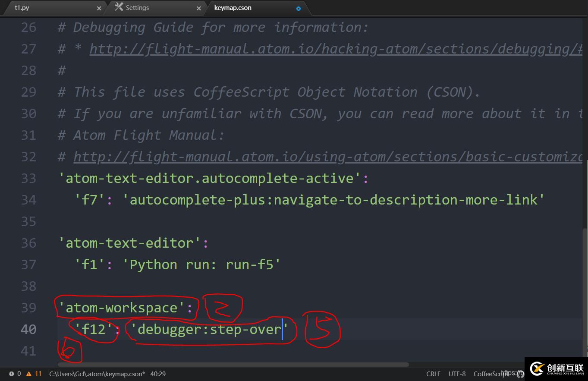Open the flight-manual debugging link on line 27
The height and width of the screenshot is (381, 588).
[336, 49]
